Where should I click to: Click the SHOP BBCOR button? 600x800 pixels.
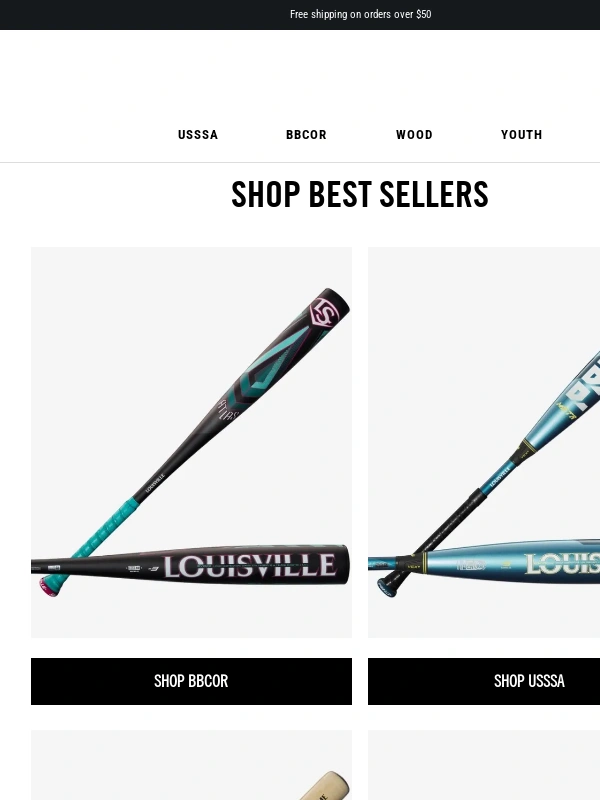(191, 681)
